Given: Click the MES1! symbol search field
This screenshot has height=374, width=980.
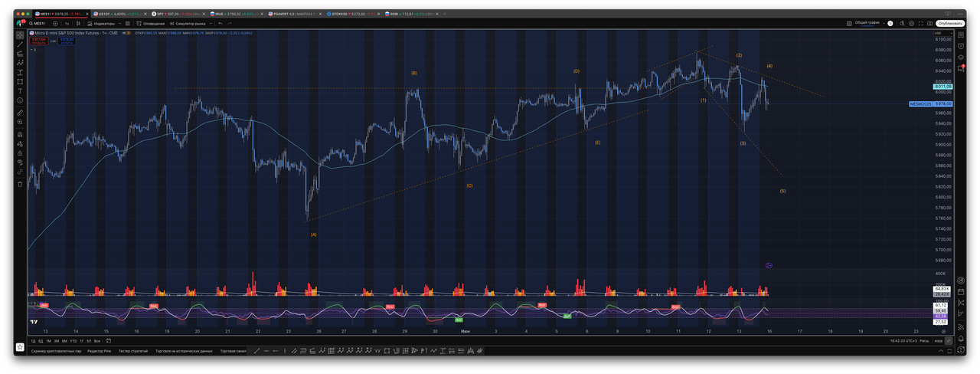Looking at the screenshot, I should (x=37, y=23).
